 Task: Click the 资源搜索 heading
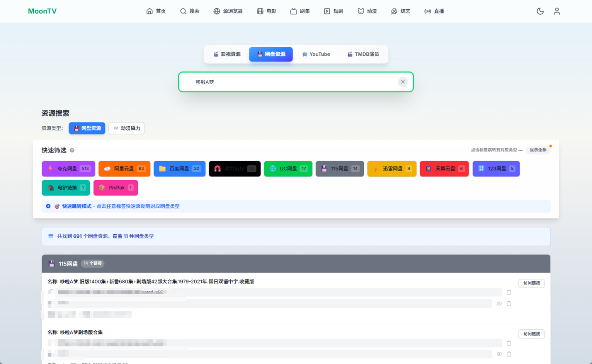click(x=55, y=113)
